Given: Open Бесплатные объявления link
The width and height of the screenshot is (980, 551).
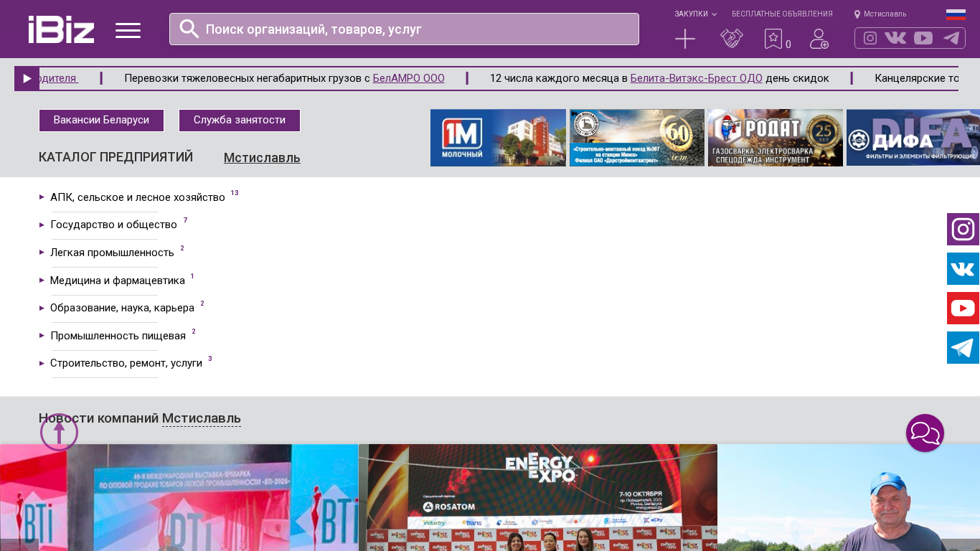Looking at the screenshot, I should coord(782,14).
